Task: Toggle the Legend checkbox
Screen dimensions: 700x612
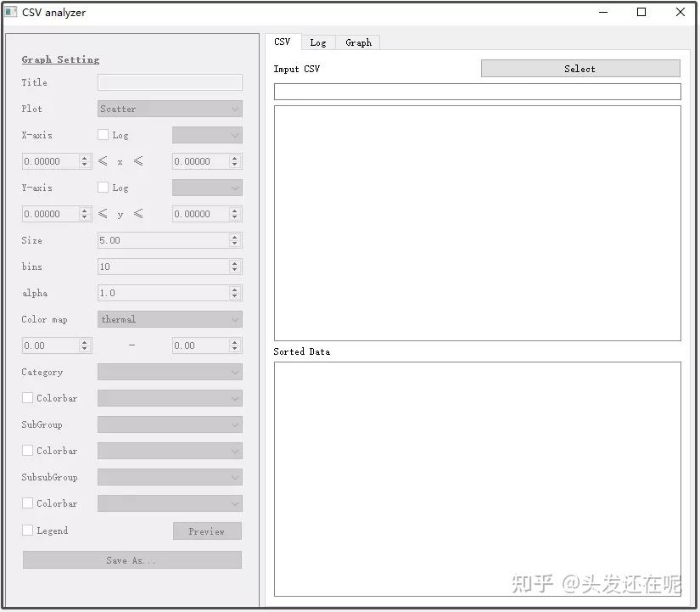Action: click(28, 530)
